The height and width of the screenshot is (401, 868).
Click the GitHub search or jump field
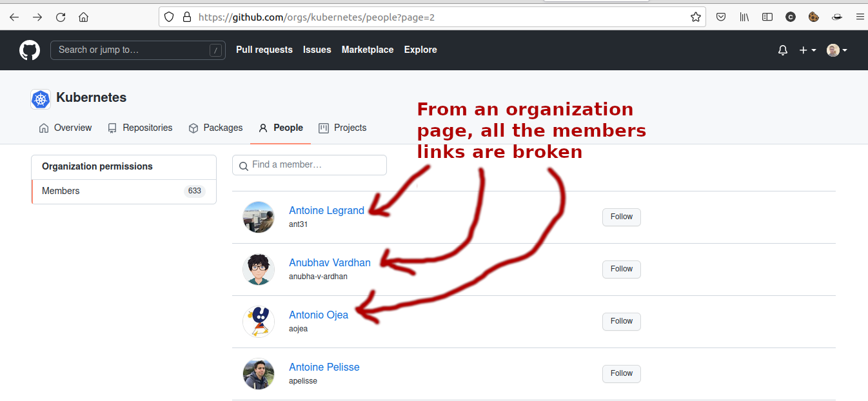(138, 50)
